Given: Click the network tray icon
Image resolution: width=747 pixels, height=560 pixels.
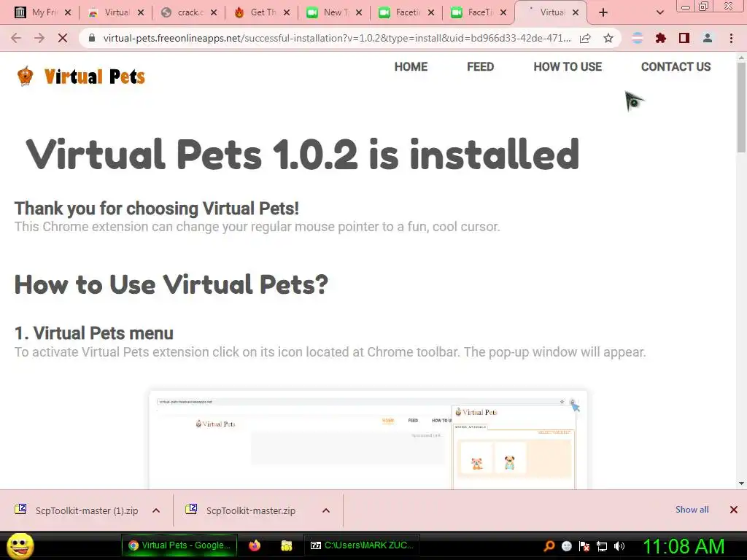Looking at the screenshot, I should tap(602, 546).
